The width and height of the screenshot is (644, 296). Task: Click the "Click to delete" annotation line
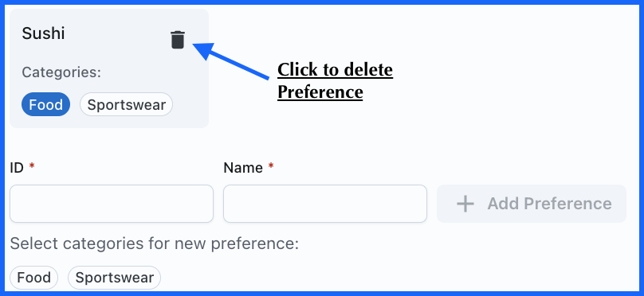pos(335,70)
